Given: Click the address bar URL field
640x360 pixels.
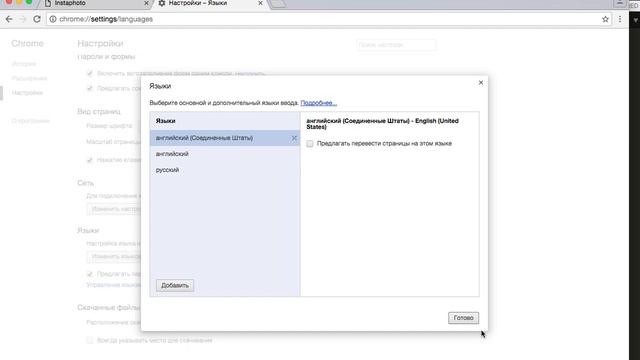Looking at the screenshot, I should (327, 19).
